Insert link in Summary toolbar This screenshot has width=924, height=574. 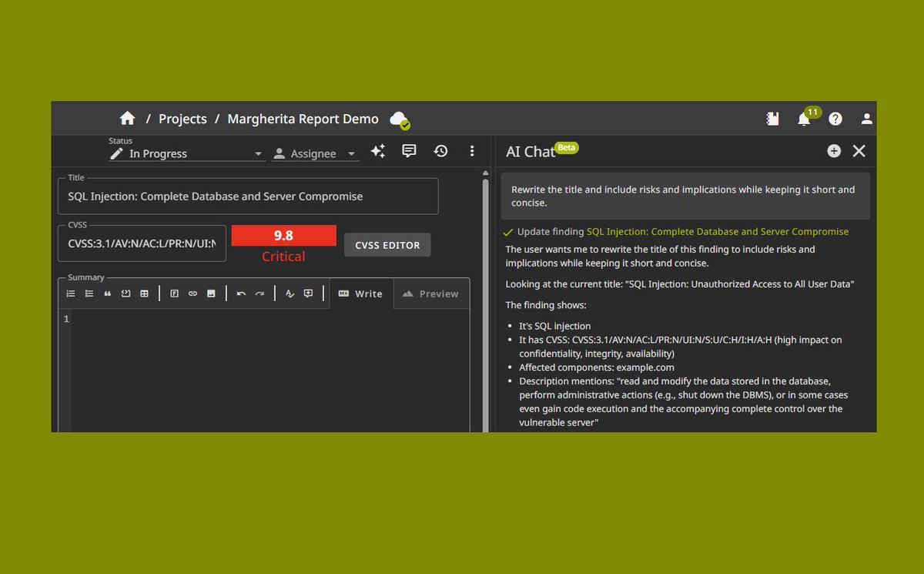pyautogui.click(x=192, y=294)
